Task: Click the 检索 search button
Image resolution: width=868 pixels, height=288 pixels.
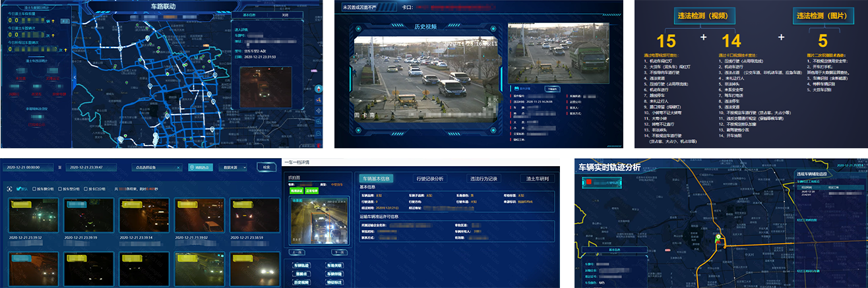Action: 266,167
